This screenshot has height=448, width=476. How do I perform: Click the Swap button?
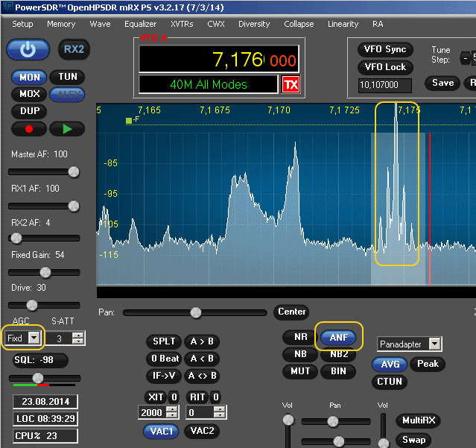coord(413,440)
